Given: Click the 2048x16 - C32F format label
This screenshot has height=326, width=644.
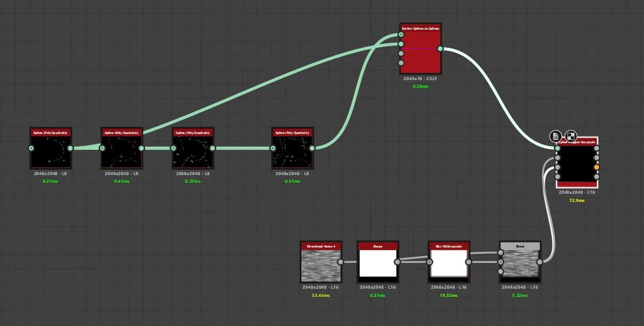Looking at the screenshot, I should point(420,79).
